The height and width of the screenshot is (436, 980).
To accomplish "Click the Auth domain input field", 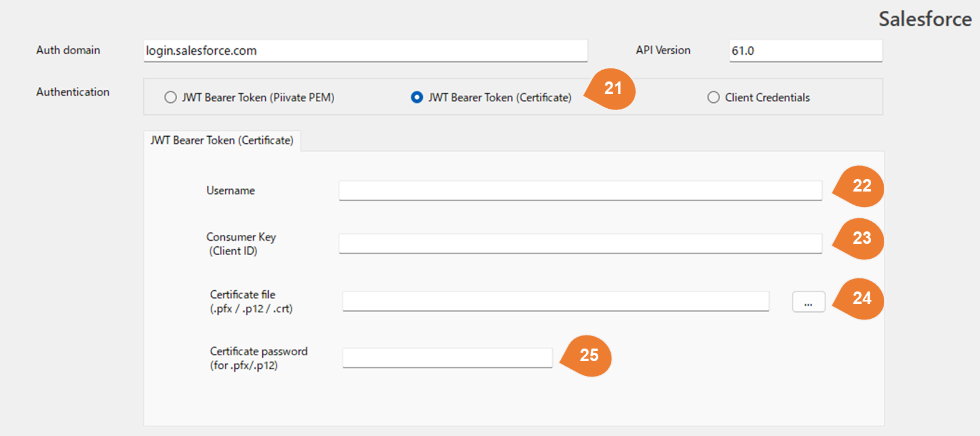I will click(365, 51).
